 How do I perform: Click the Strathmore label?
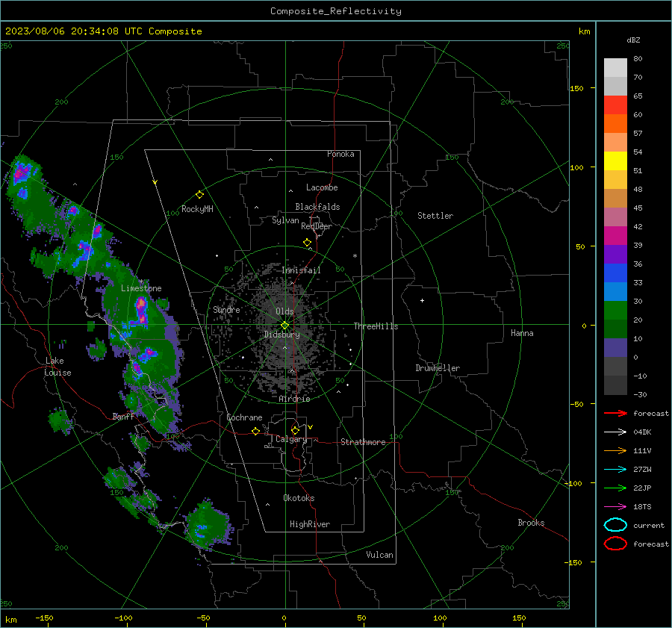[363, 442]
